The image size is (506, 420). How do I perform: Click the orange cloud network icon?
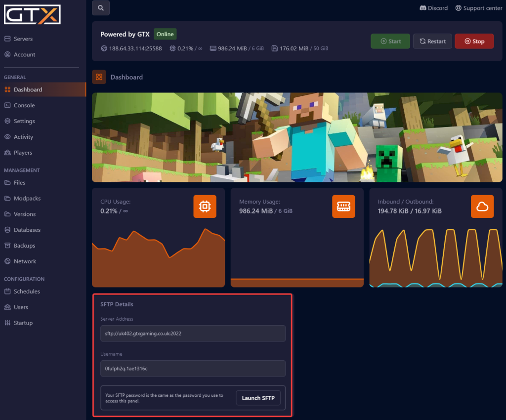tap(482, 207)
